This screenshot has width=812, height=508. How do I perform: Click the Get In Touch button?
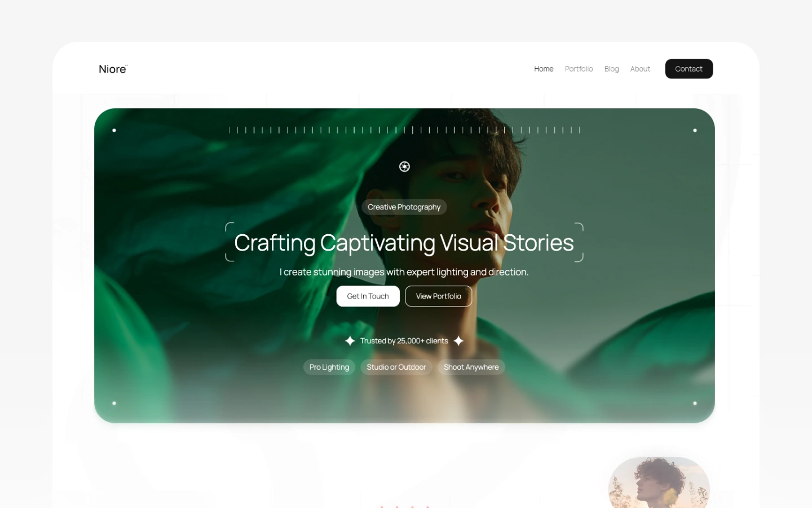tap(368, 296)
